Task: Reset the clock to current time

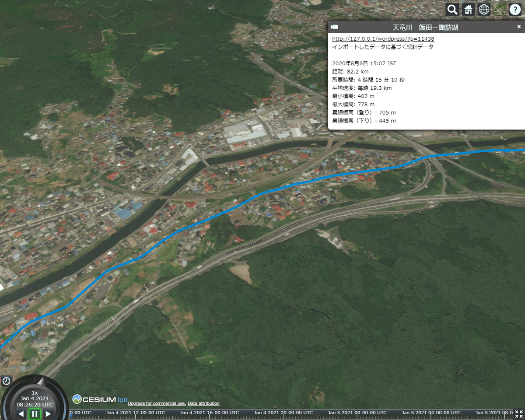Action: (7, 381)
